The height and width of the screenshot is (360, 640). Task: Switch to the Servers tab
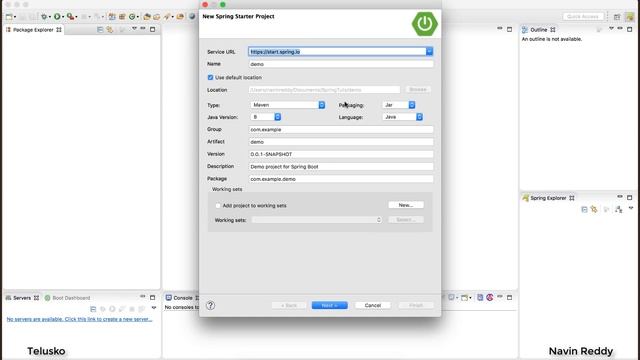(x=22, y=298)
